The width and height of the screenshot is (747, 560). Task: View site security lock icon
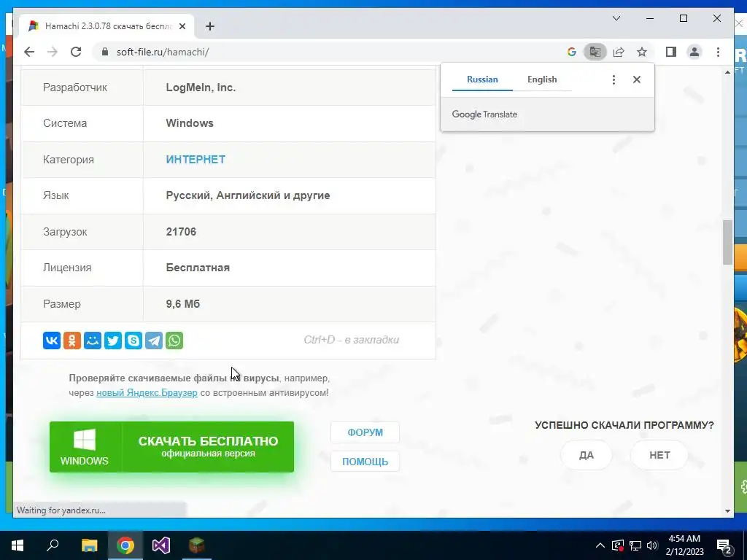[x=105, y=52]
